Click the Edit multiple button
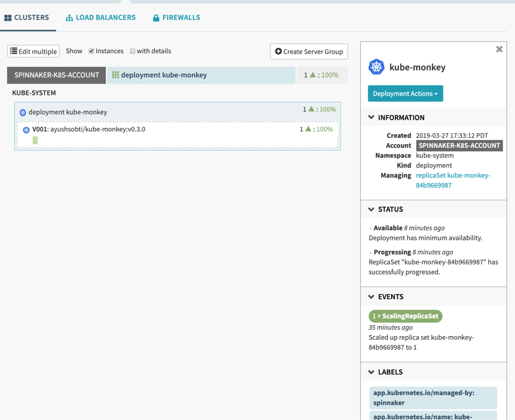 click(x=33, y=52)
